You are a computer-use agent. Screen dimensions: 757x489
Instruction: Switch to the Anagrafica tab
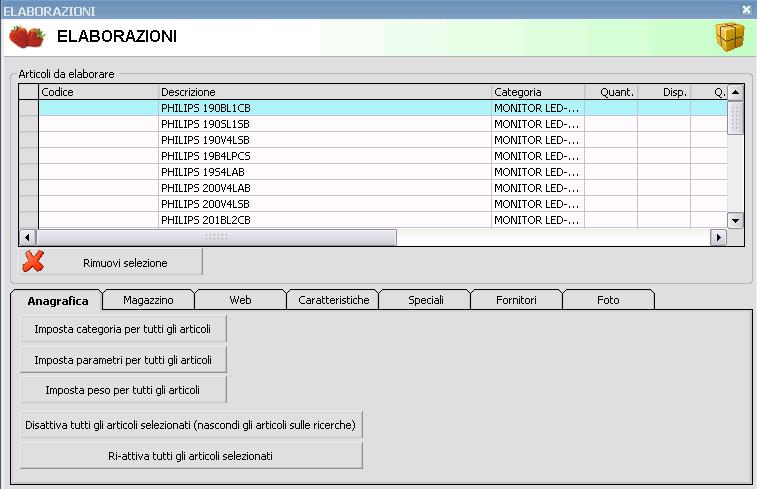[57, 301]
